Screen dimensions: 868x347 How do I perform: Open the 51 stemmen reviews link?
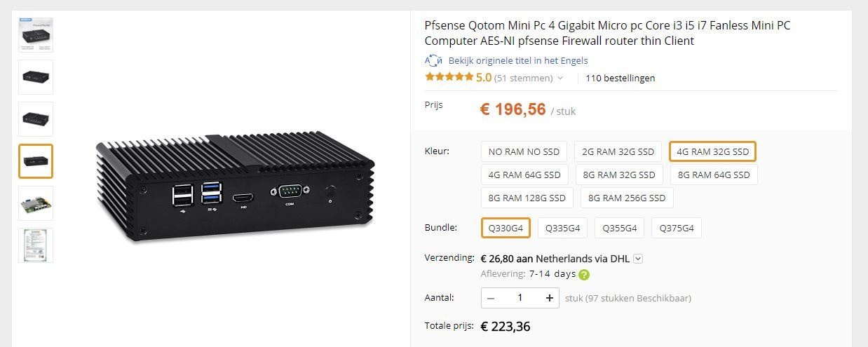(523, 78)
